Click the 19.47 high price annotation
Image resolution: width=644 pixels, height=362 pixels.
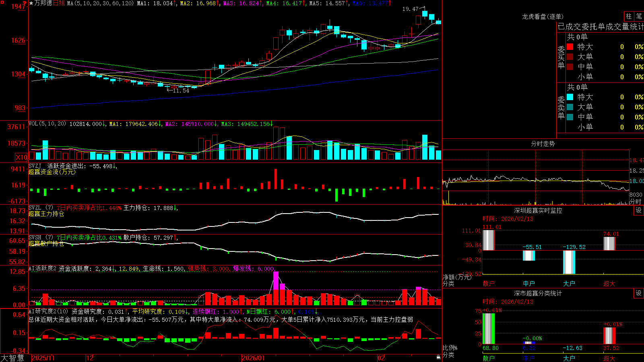[410, 9]
